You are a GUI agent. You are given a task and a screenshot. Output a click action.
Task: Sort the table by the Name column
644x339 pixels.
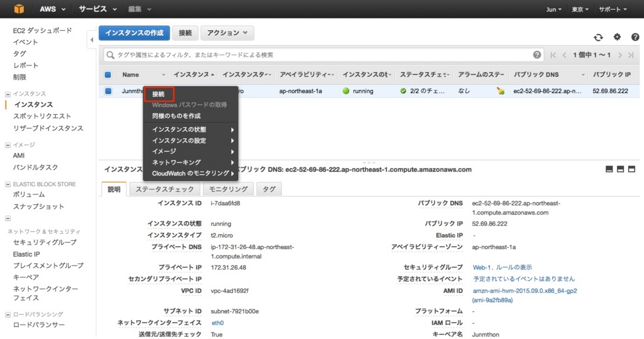131,75
